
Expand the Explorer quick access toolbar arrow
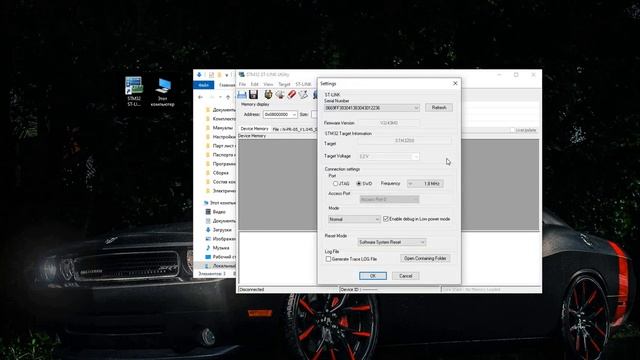227,75
